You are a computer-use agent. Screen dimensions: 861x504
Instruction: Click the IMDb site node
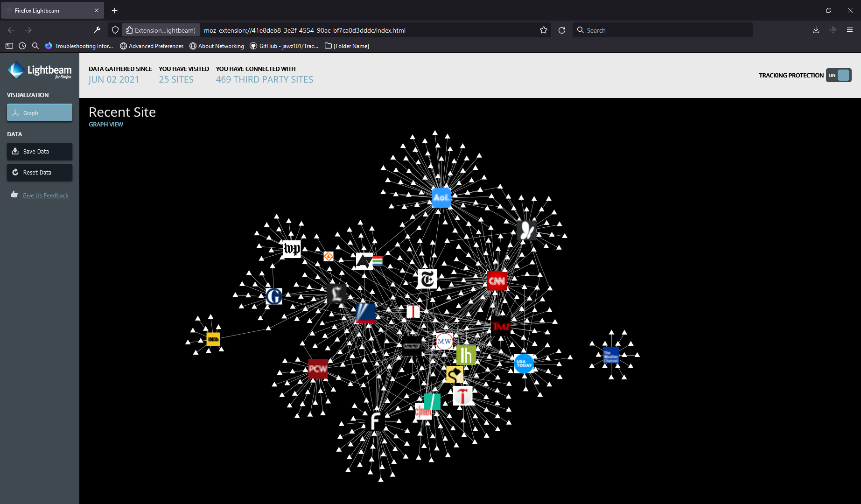[x=213, y=339]
